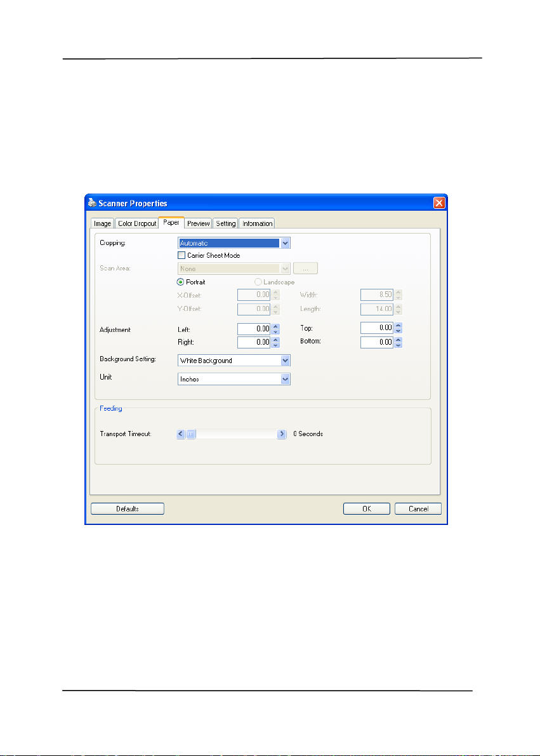Viewport: 540px width, 756px height.
Task: Open the Cropping dropdown set to Automatic
Action: pos(234,243)
